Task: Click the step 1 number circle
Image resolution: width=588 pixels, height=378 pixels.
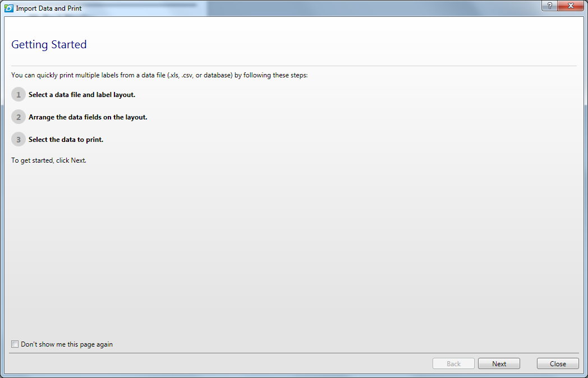Action: (x=19, y=94)
